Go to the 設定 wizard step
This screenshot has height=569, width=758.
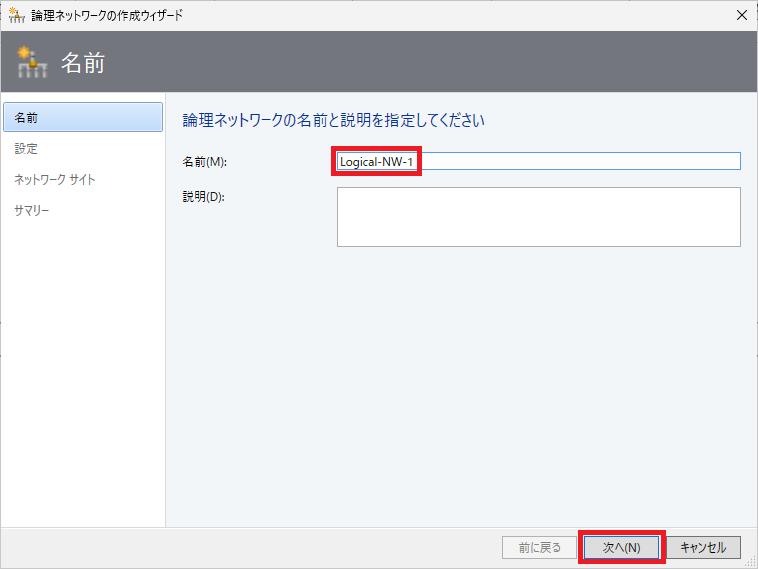(x=26, y=148)
